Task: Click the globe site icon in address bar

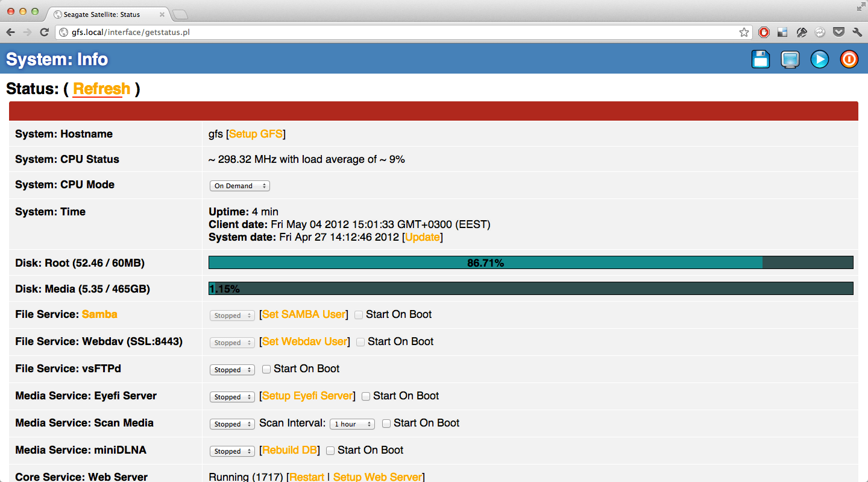Action: 64,32
